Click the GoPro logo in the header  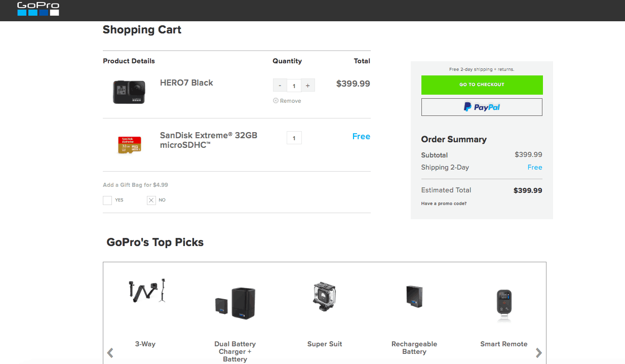pos(38,9)
